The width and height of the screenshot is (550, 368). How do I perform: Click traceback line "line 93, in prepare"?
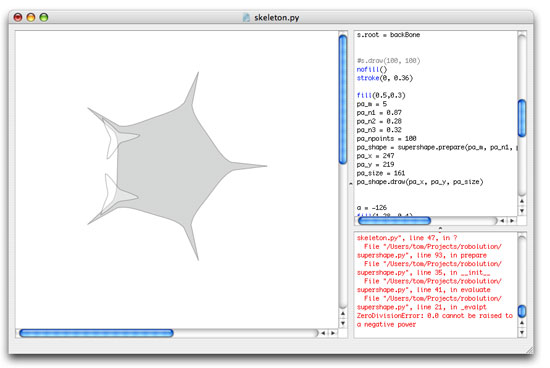click(x=422, y=255)
